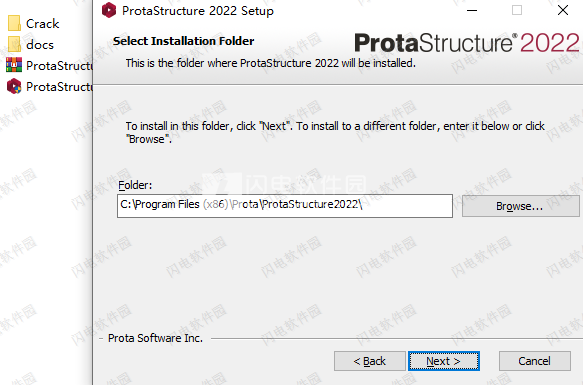Click the disabled maximize button
This screenshot has height=385, width=583.
point(517,10)
